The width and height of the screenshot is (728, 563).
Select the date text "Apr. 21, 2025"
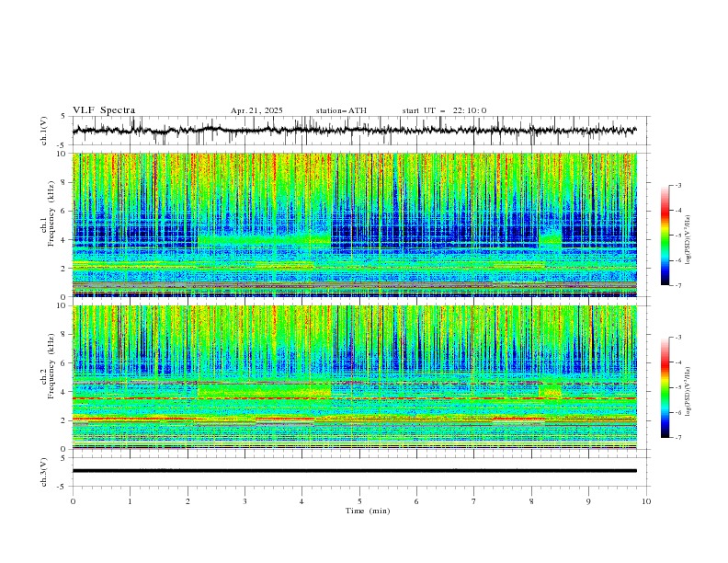pos(256,110)
